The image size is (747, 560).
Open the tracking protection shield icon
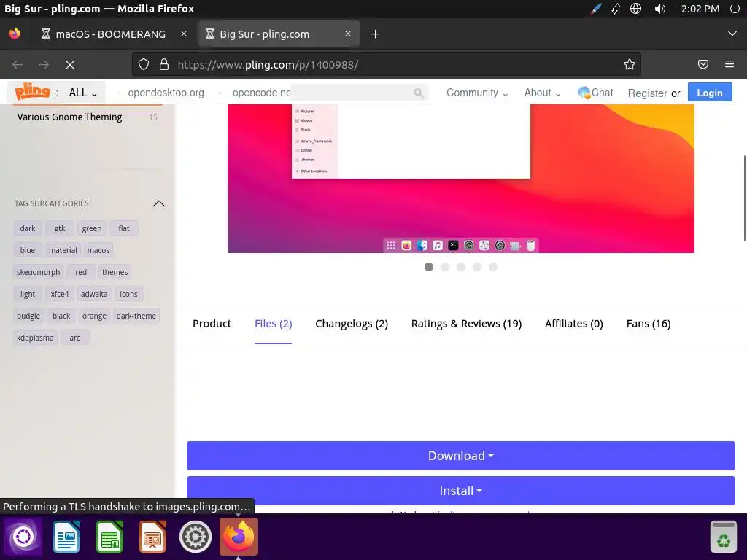coord(144,65)
